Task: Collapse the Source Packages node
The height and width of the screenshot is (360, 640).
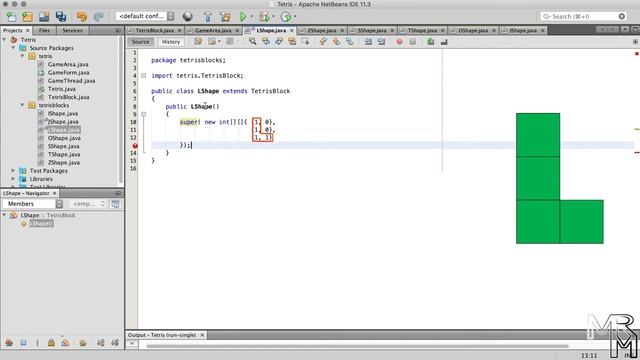Action: click(x=13, y=48)
